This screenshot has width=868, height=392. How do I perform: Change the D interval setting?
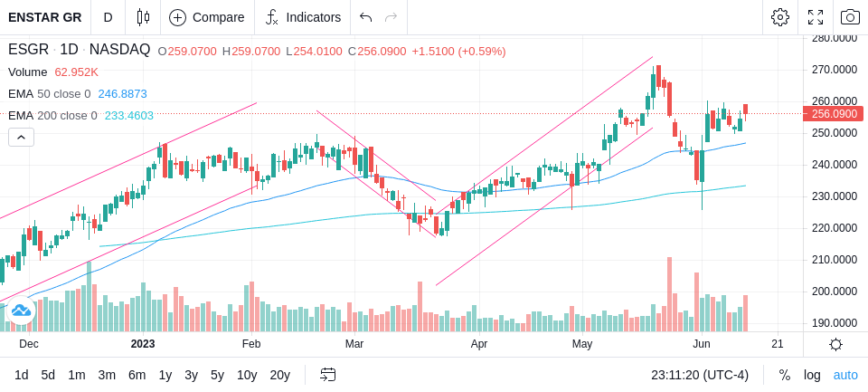[x=108, y=17]
